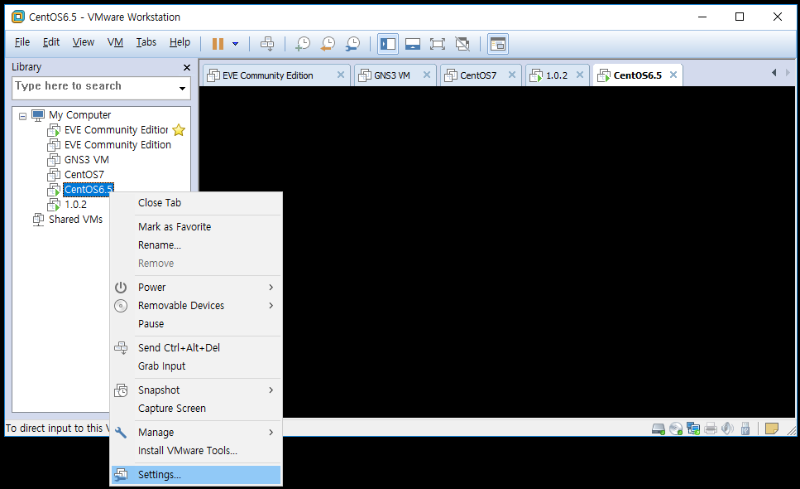This screenshot has width=800, height=489.
Task: Select CentOS7 in the library tree
Action: click(84, 175)
